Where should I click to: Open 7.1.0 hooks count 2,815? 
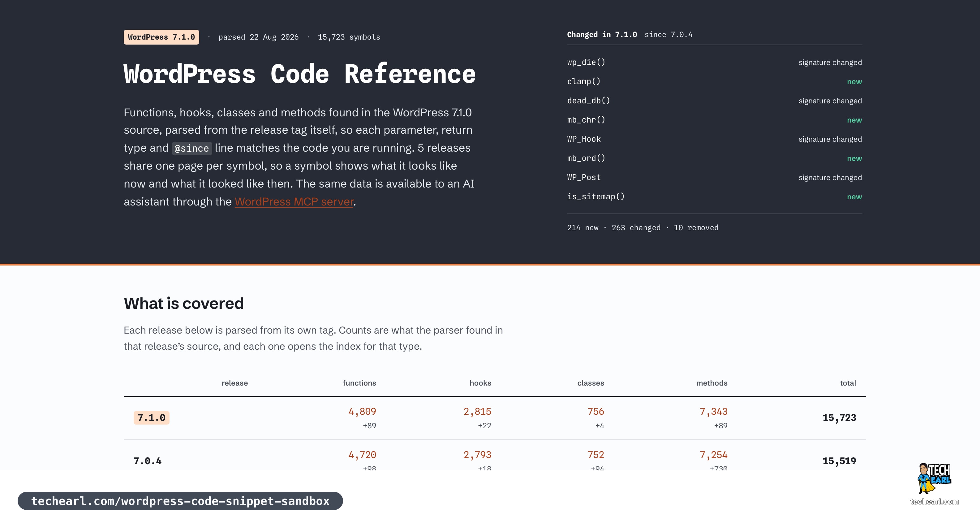tap(477, 412)
